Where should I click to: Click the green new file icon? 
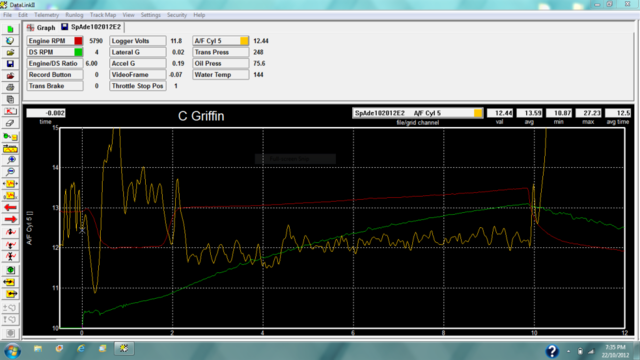click(11, 29)
